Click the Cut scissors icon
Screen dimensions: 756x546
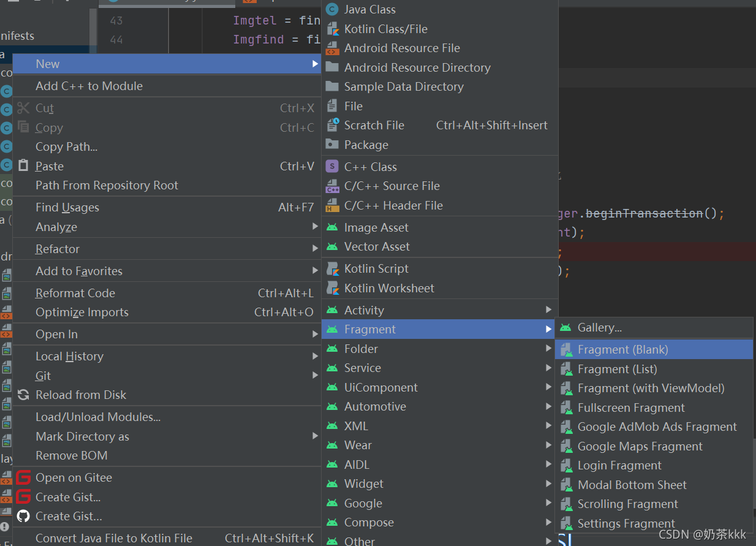[23, 108]
